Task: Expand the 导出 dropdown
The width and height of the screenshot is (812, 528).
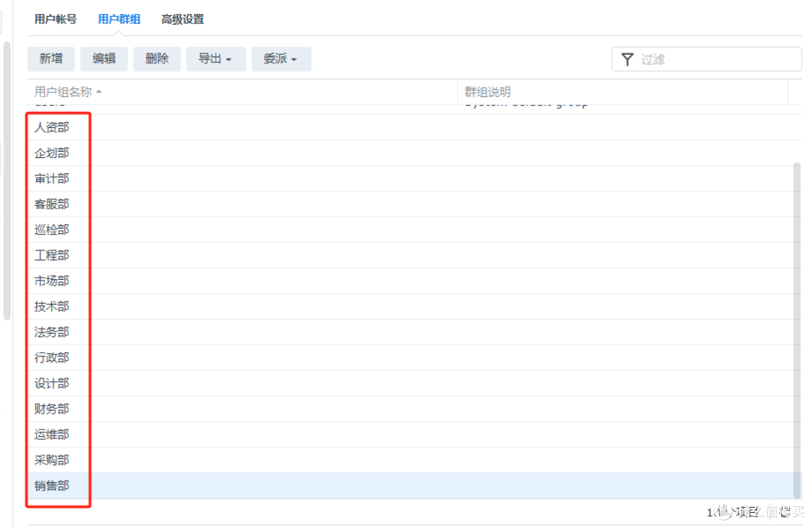Action: [x=216, y=59]
